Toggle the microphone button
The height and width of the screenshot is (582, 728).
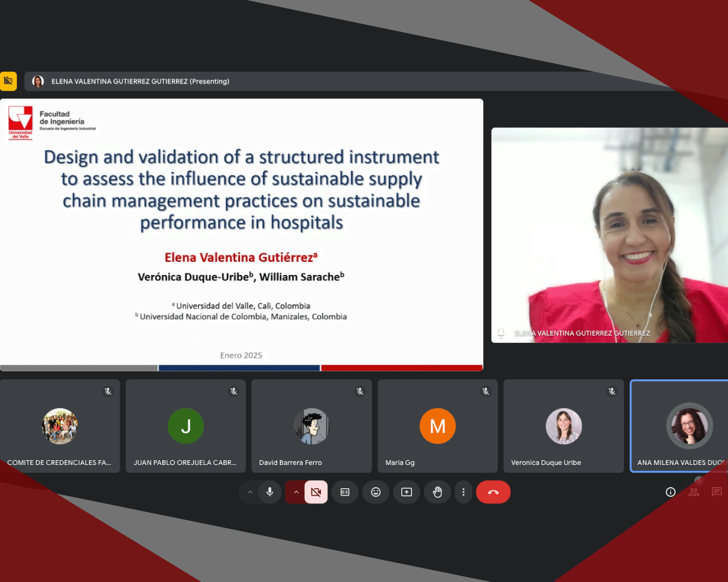[x=270, y=492]
